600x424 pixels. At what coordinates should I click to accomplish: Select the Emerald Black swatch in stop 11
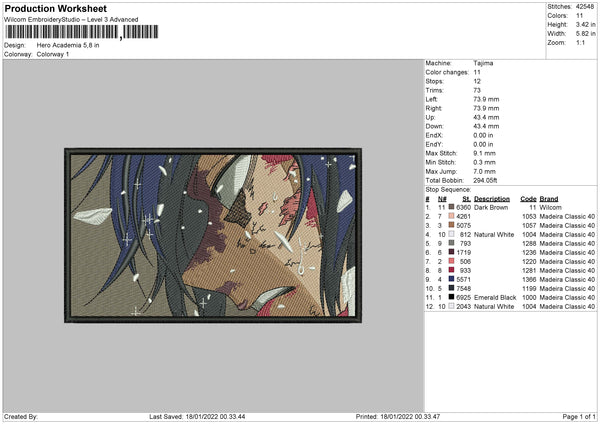pyautogui.click(x=452, y=297)
